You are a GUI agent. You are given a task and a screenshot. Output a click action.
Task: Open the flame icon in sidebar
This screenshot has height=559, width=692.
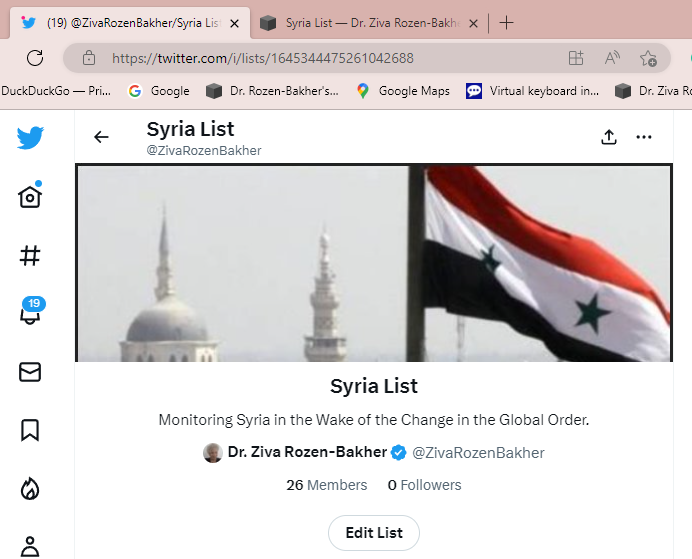pyautogui.click(x=30, y=488)
